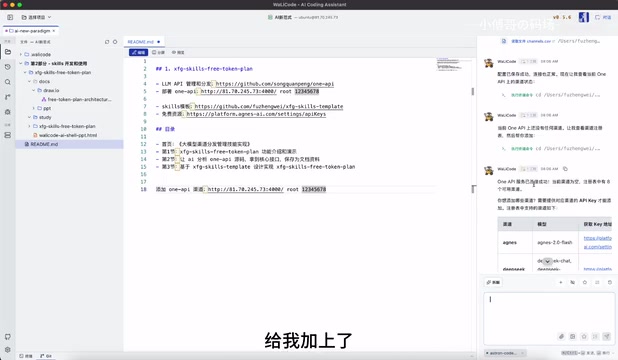Open the project selector dropdown in the header
The image size is (618, 360).
[36, 17]
